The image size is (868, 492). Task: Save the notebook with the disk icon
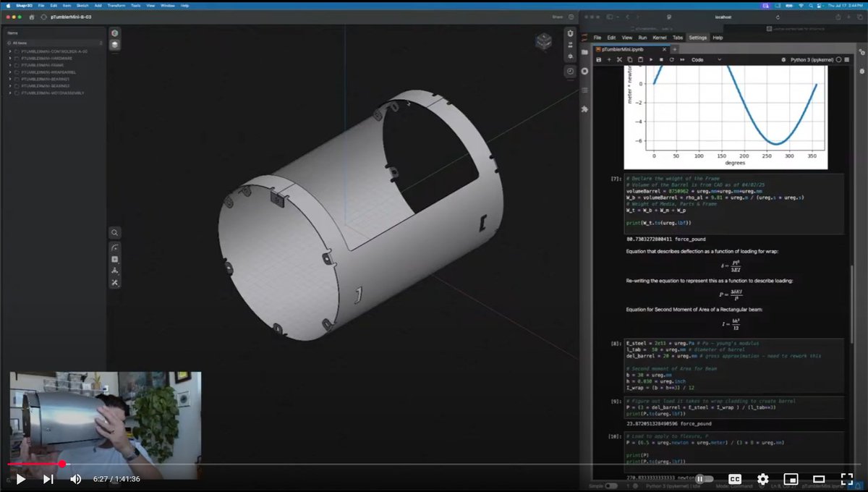click(599, 59)
